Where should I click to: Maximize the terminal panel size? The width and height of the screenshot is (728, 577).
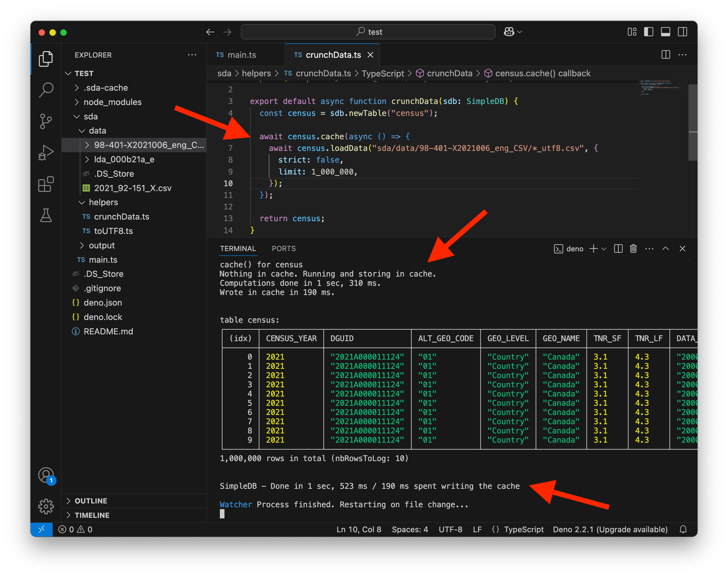[665, 249]
